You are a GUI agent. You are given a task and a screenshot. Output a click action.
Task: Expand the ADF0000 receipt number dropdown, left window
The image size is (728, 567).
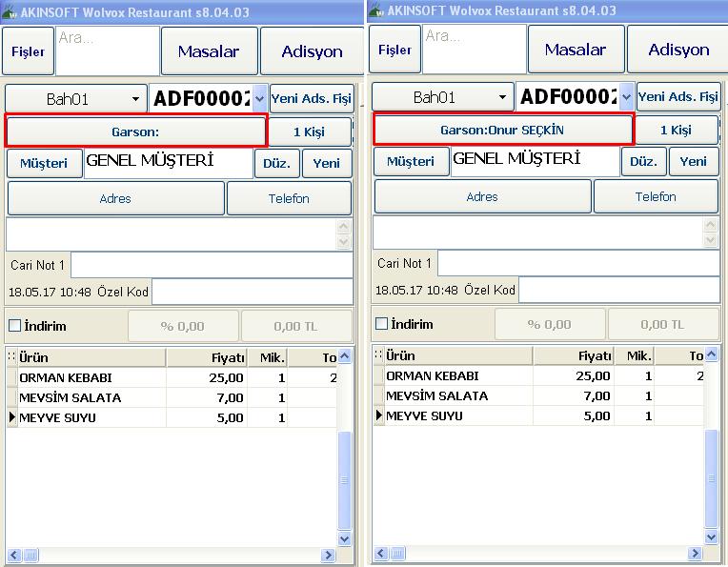(x=260, y=98)
